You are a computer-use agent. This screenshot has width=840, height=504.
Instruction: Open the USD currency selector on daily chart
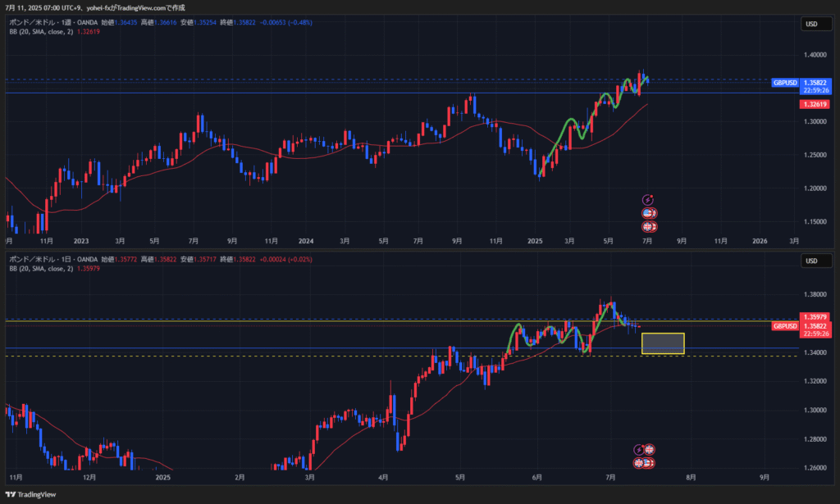pyautogui.click(x=816, y=261)
